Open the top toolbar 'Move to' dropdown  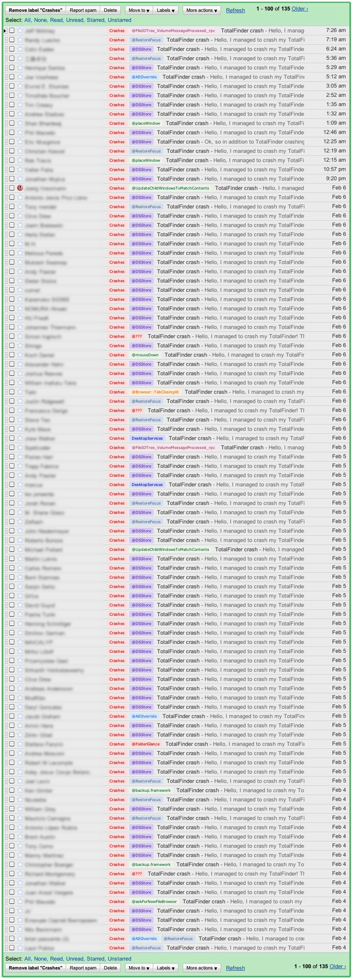pos(139,10)
